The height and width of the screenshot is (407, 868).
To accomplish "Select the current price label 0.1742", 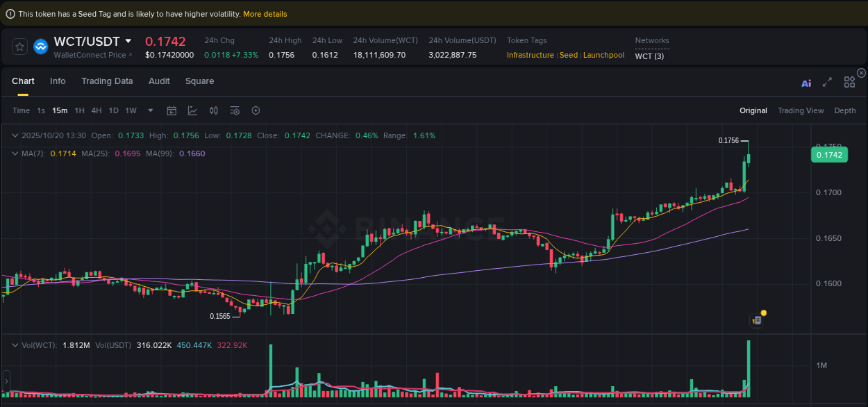I will click(829, 154).
